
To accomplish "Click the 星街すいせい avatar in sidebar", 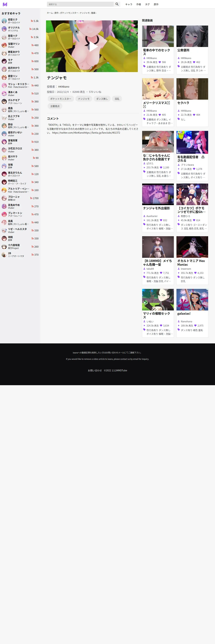I will click(x=4, y=134).
